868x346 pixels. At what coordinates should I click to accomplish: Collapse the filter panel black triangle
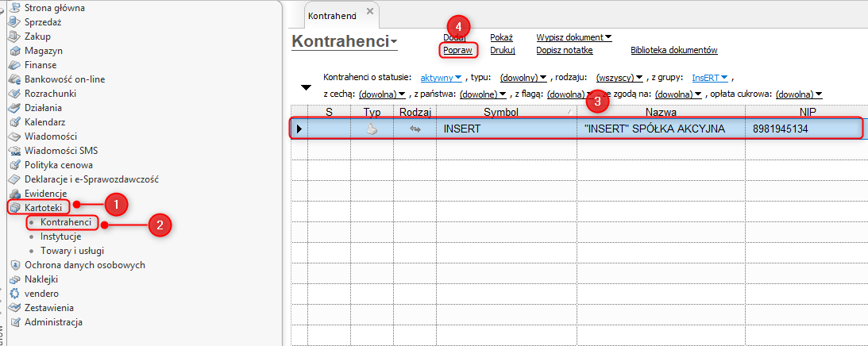306,87
